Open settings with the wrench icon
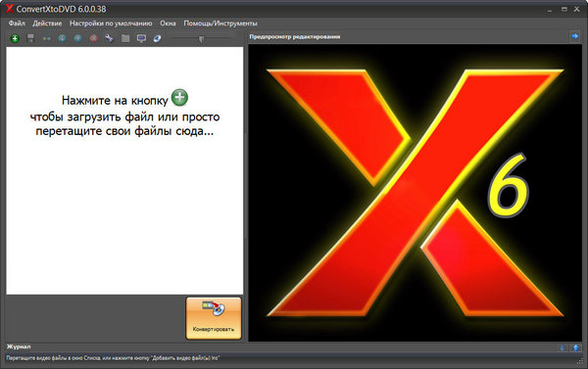588x369 pixels. [110, 38]
